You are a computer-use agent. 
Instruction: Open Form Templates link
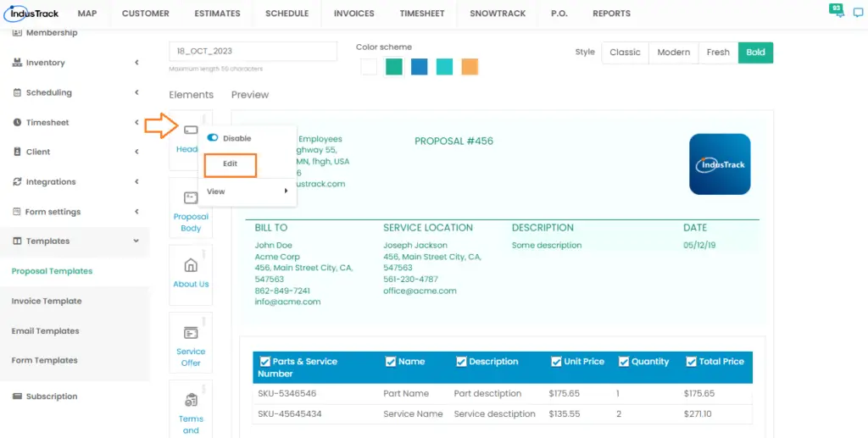point(44,360)
